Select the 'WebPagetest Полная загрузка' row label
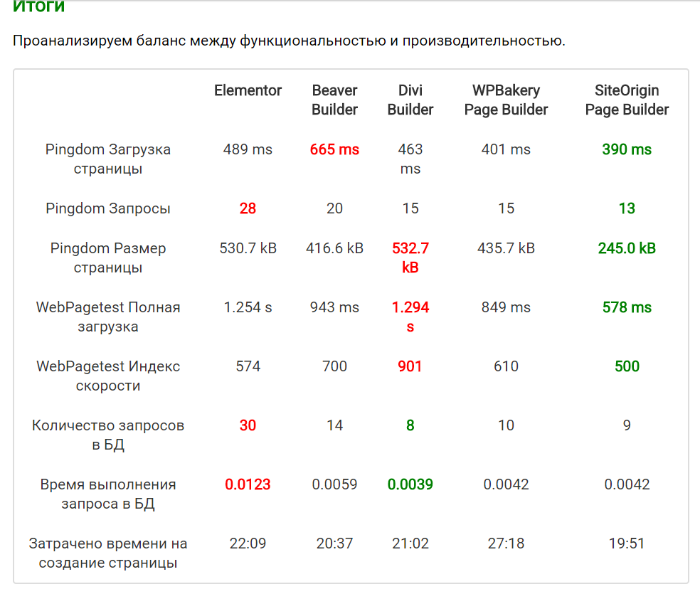Viewport: 700px width, 589px height. (108, 317)
